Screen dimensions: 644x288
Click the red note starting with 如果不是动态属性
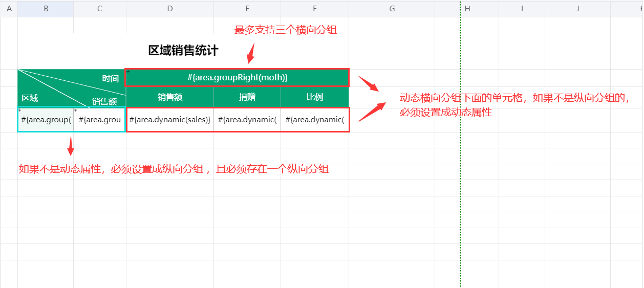174,169
